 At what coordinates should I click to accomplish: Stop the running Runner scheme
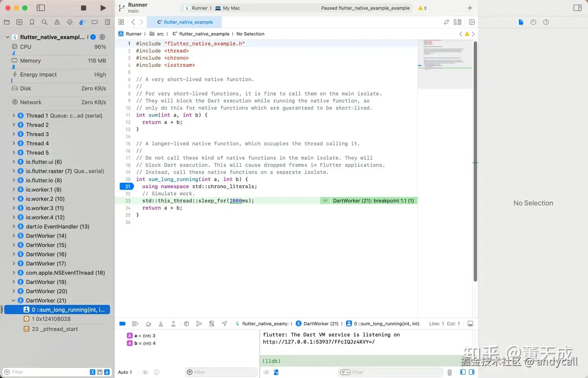(83, 8)
